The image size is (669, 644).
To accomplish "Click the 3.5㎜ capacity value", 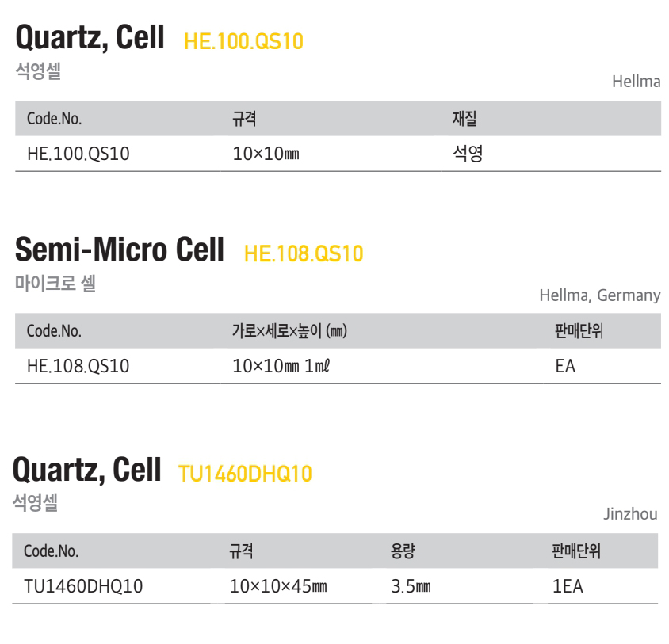I will 411,586.
